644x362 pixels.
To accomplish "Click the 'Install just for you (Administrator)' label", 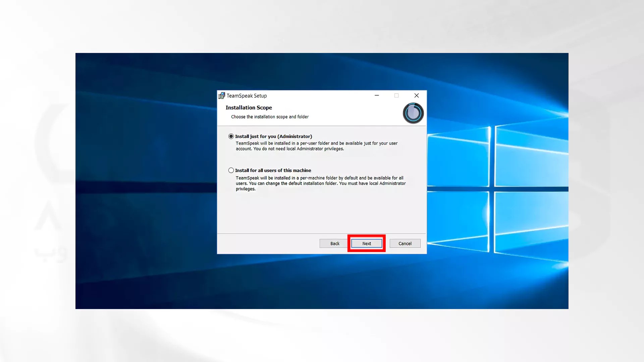I will click(x=273, y=136).
